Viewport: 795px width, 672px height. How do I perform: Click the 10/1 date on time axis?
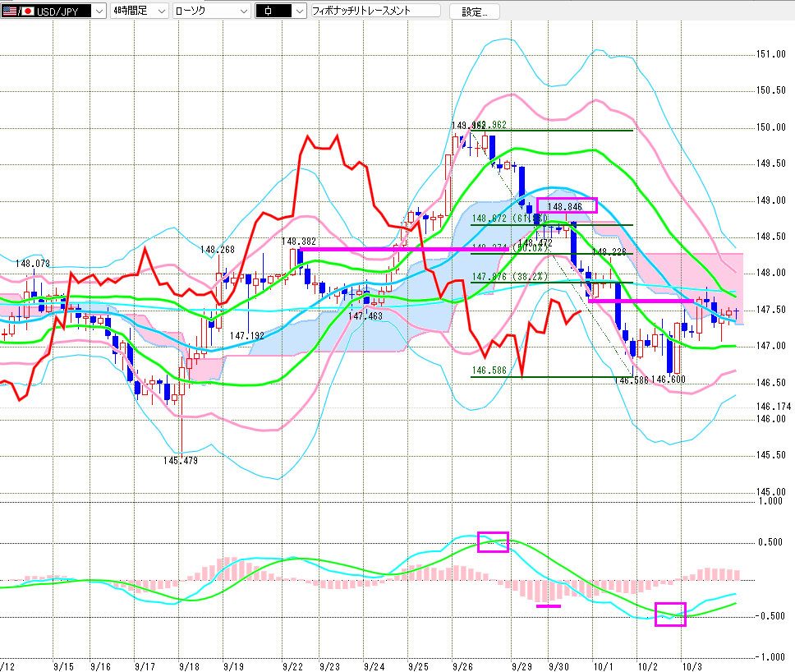603,667
